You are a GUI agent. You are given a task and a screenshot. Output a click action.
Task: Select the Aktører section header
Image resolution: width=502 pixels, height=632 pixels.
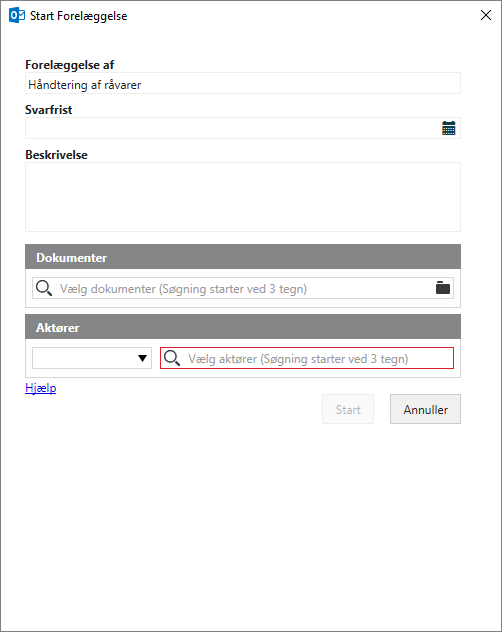coord(243,327)
